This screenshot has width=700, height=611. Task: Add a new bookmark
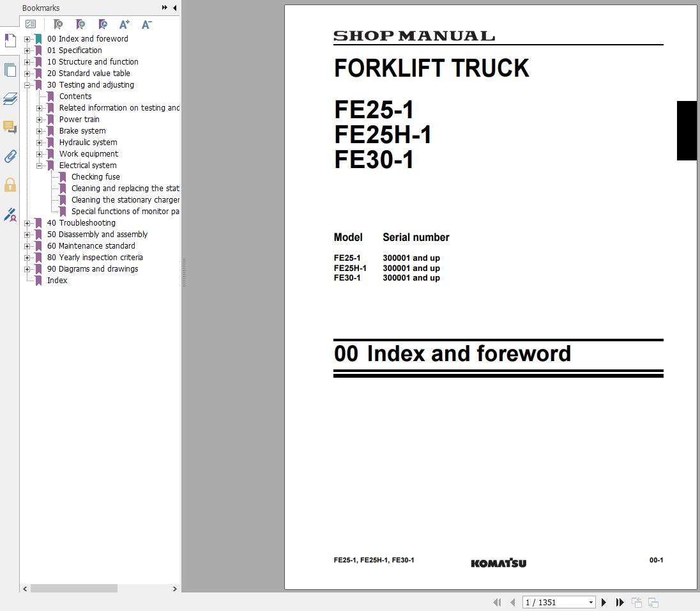80,24
